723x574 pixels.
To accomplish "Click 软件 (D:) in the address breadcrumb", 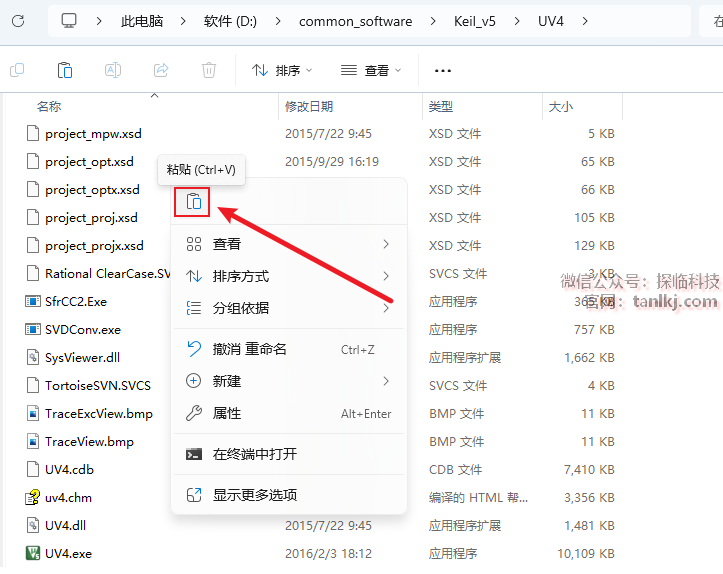I will 230,21.
